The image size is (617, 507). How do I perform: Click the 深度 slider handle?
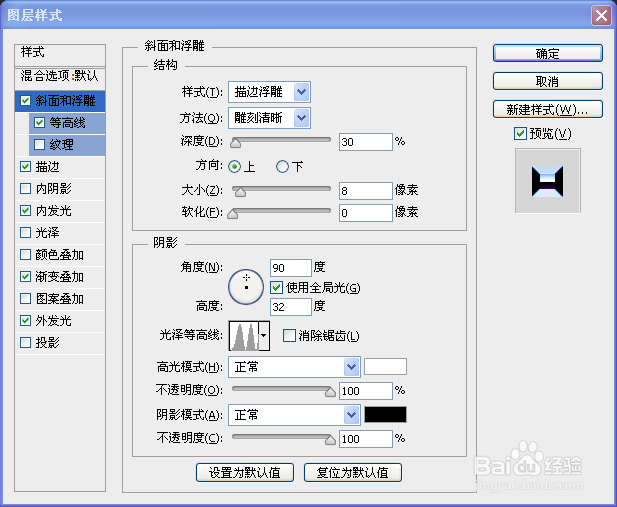click(235, 142)
